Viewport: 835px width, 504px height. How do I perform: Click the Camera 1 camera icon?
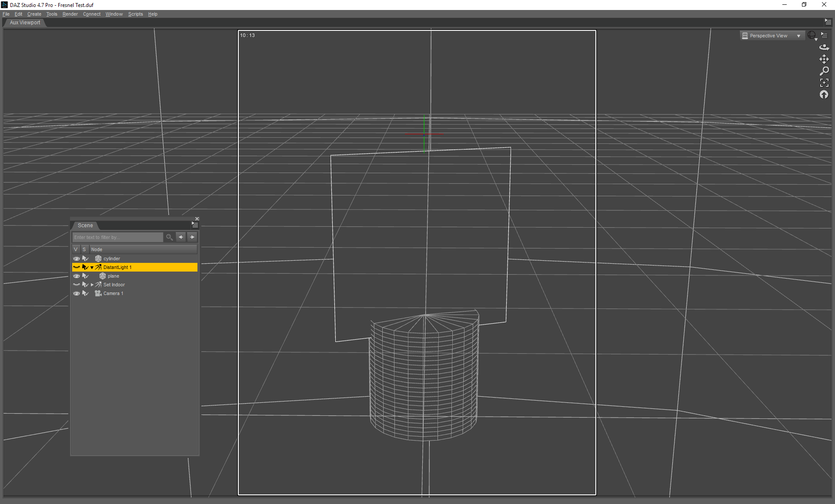(98, 293)
